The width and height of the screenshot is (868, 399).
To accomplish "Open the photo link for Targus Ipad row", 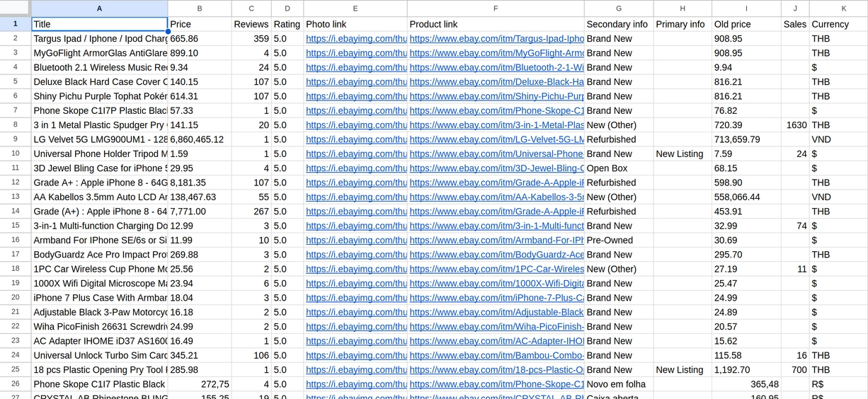I will click(356, 39).
